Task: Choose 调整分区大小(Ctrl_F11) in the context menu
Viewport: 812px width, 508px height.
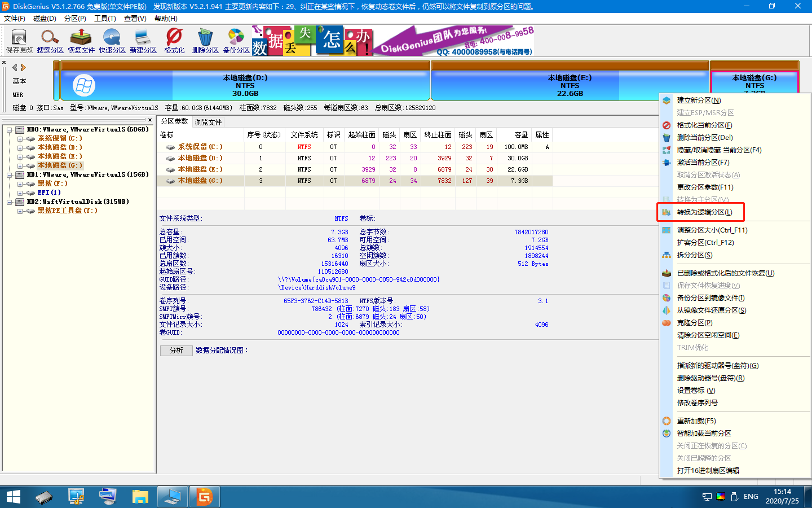Action: [735, 230]
